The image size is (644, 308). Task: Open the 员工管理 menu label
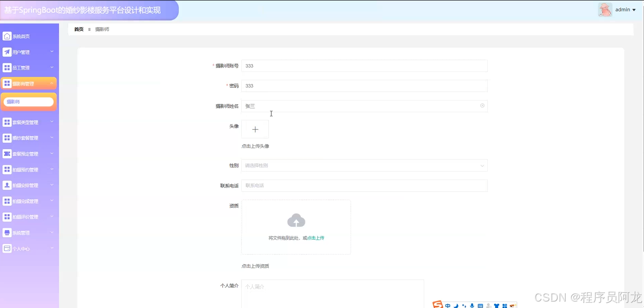[x=21, y=68]
